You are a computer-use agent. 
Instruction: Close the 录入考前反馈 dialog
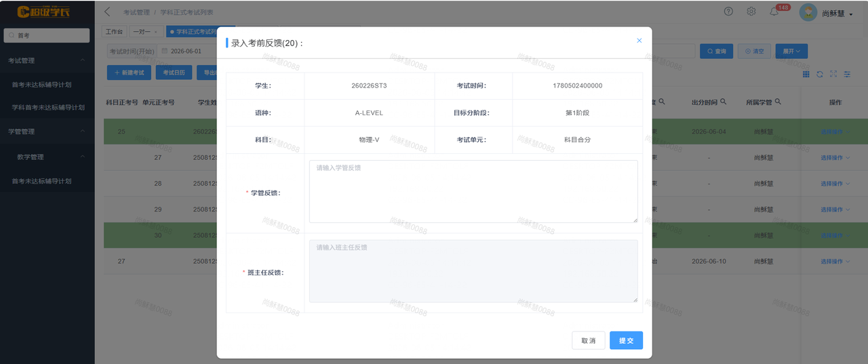[x=639, y=41]
